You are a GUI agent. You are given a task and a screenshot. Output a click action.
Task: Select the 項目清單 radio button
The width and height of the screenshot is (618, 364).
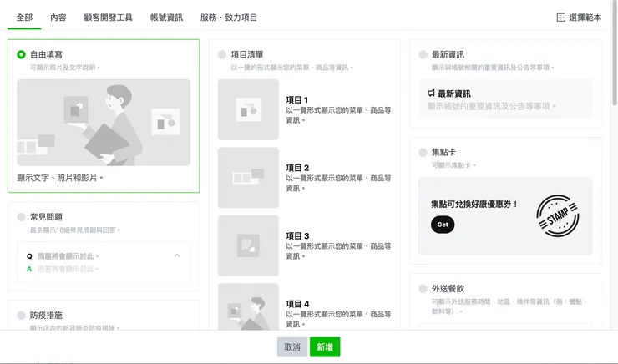pos(222,54)
